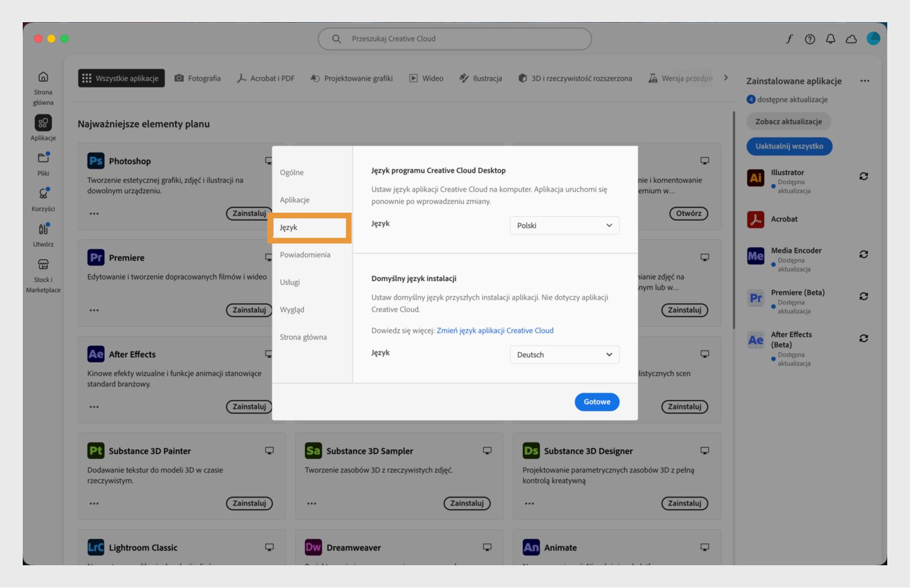
Task: Open the user profile avatar
Action: (x=874, y=38)
